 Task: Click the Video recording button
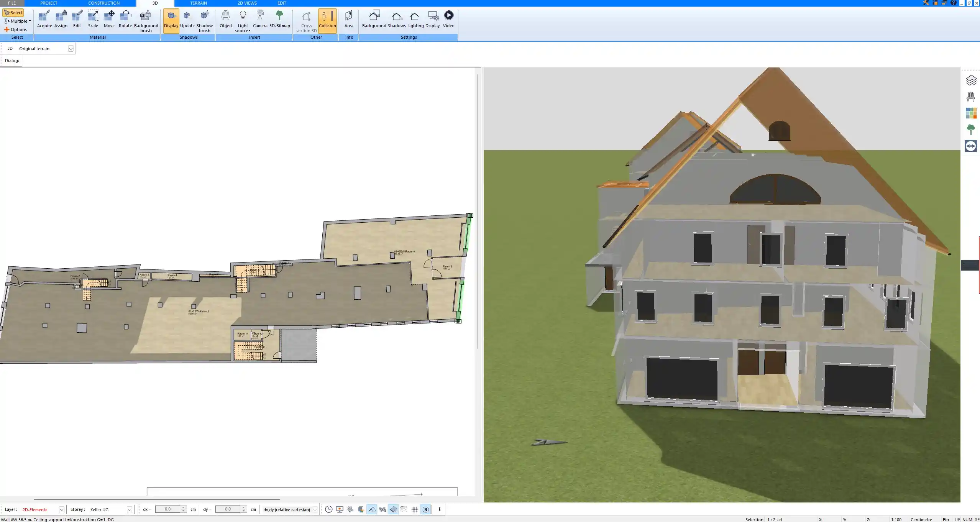448,18
